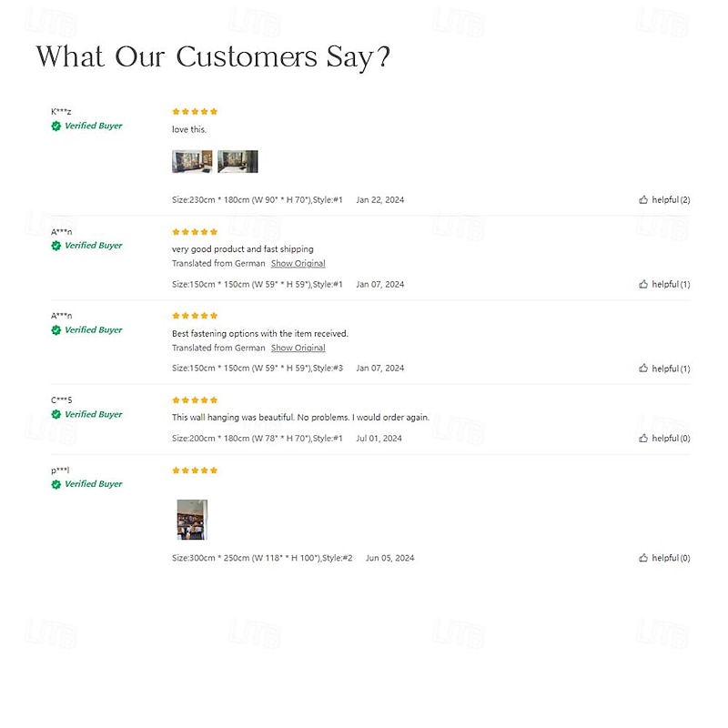728x728 pixels.
Task: Show Original for 'Best fastening options' review
Action: pos(298,348)
